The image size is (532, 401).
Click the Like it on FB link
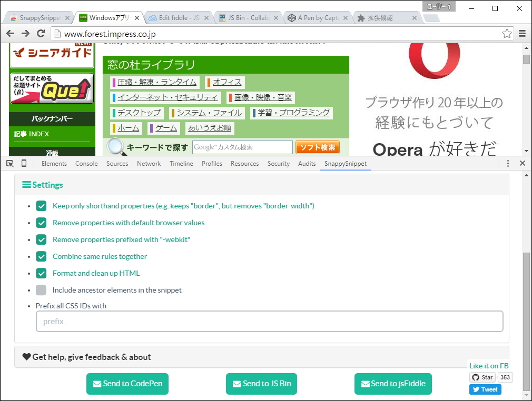pyautogui.click(x=489, y=366)
